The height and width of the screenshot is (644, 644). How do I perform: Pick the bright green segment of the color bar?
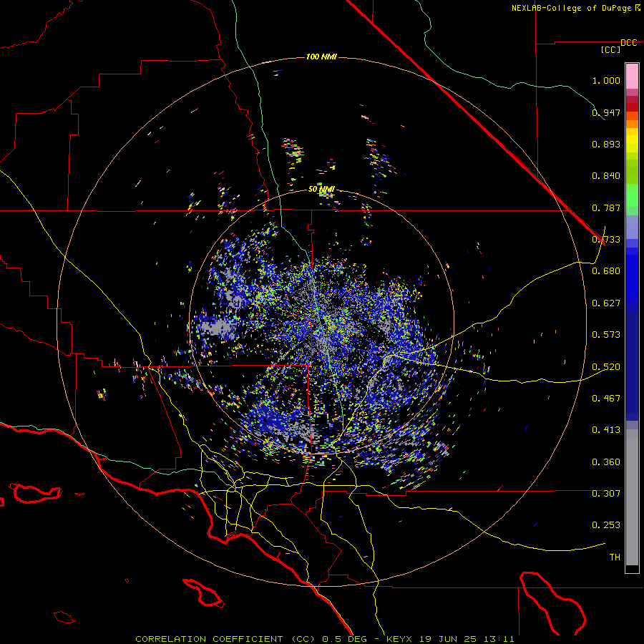click(632, 195)
